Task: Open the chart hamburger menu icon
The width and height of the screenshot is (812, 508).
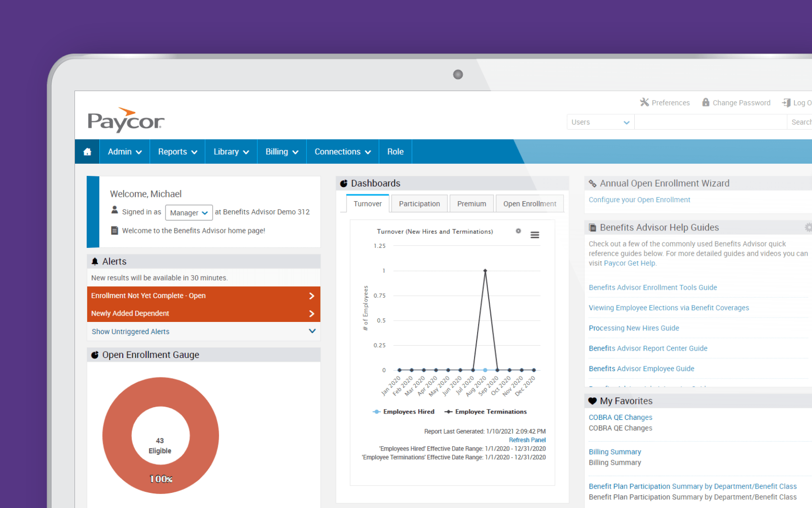Action: click(x=535, y=235)
